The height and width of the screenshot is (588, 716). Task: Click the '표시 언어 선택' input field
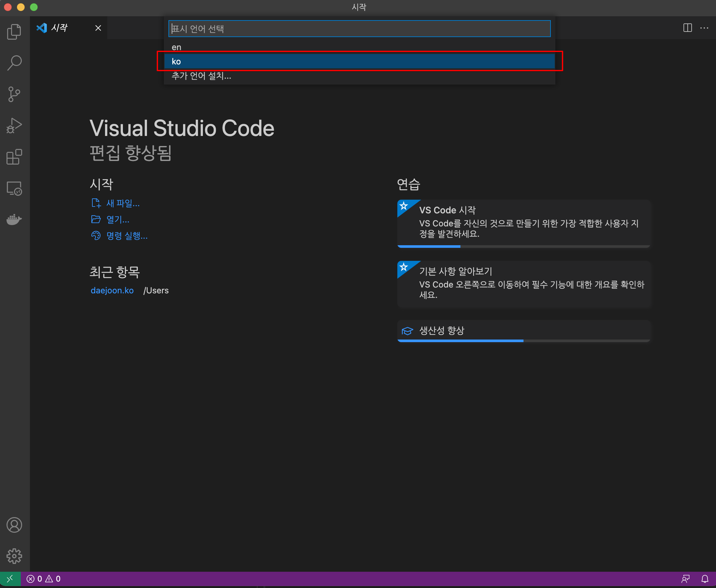[359, 29]
